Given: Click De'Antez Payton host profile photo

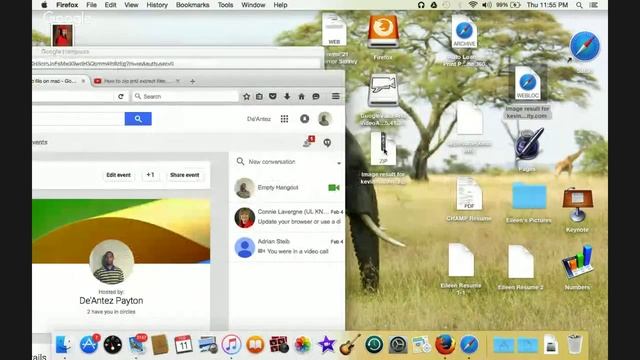Looking at the screenshot, I should 111,262.
